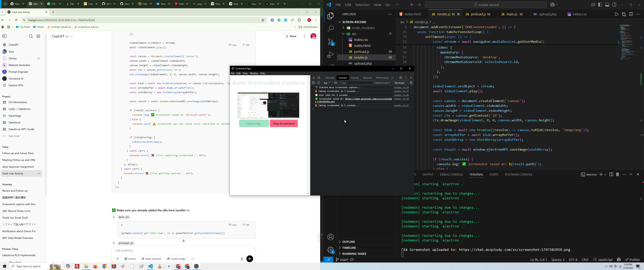This screenshot has width=644, height=270.
Task: Toggle device toolbar in DevTools
Action: [319, 78]
